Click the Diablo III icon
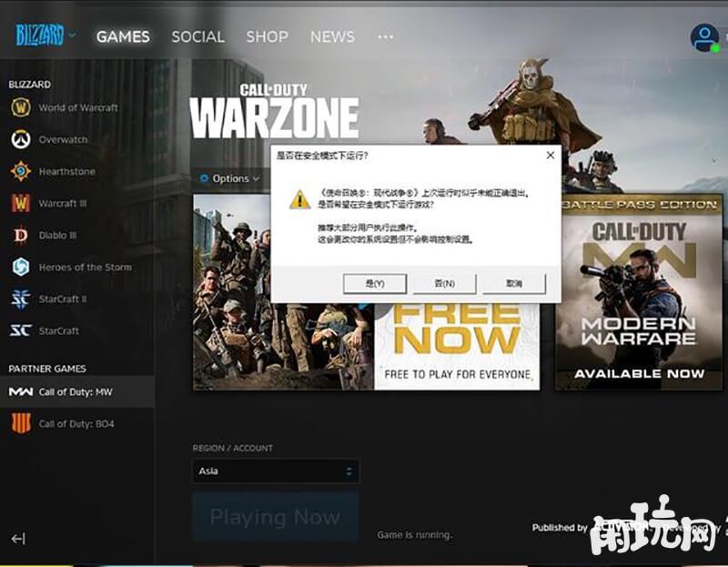The height and width of the screenshot is (567, 728). (21, 235)
